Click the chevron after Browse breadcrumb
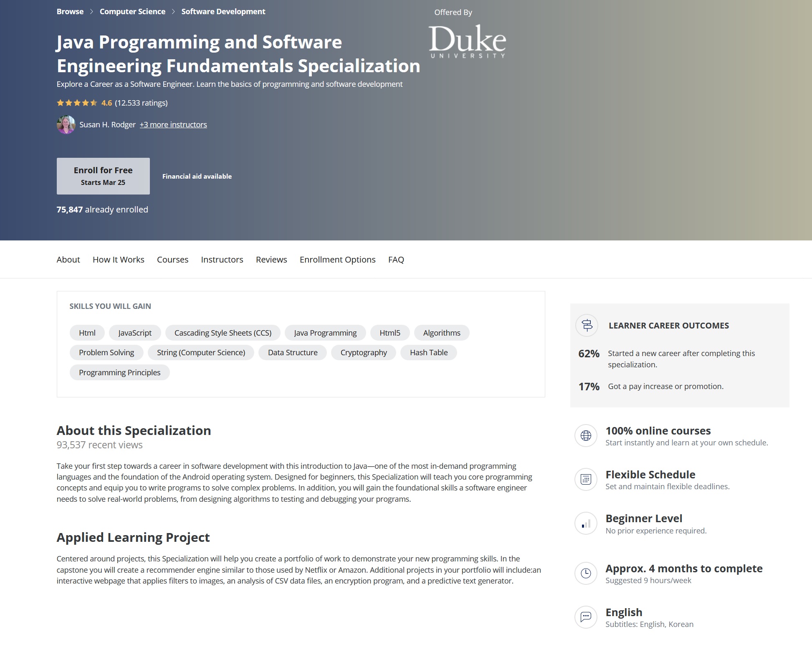This screenshot has height=647, width=812. point(91,12)
